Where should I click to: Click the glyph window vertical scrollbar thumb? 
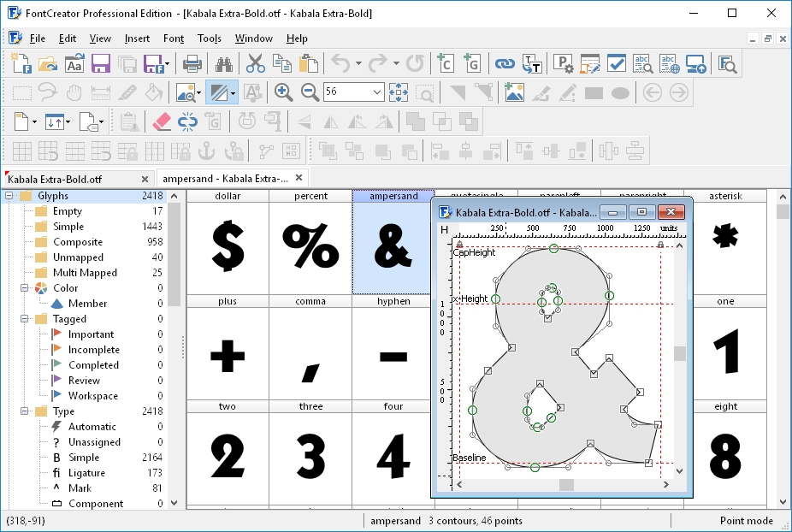tap(680, 353)
